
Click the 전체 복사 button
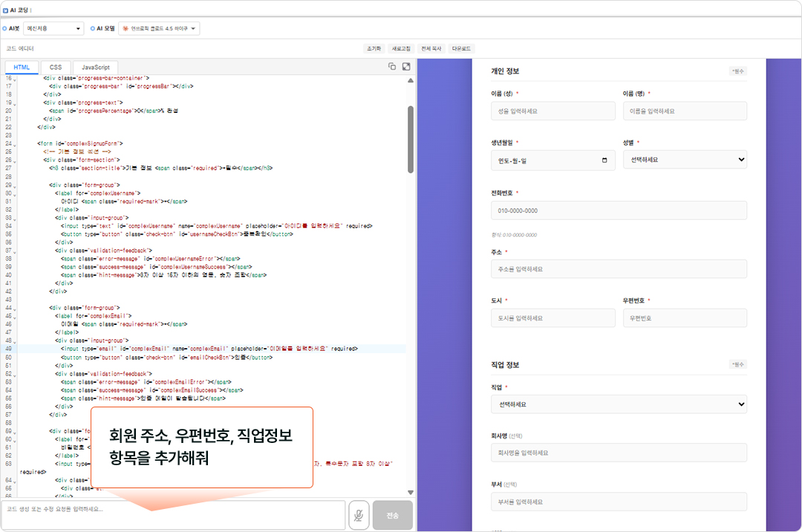click(x=431, y=48)
